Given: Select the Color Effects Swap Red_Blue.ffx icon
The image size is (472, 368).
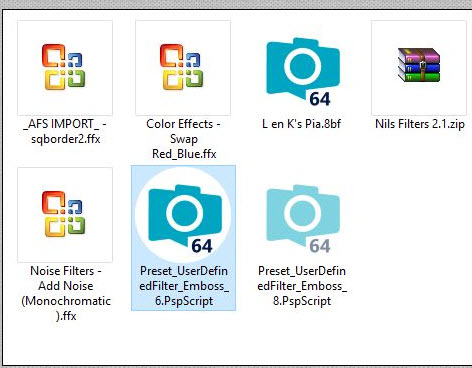Looking at the screenshot, I should 183,68.
